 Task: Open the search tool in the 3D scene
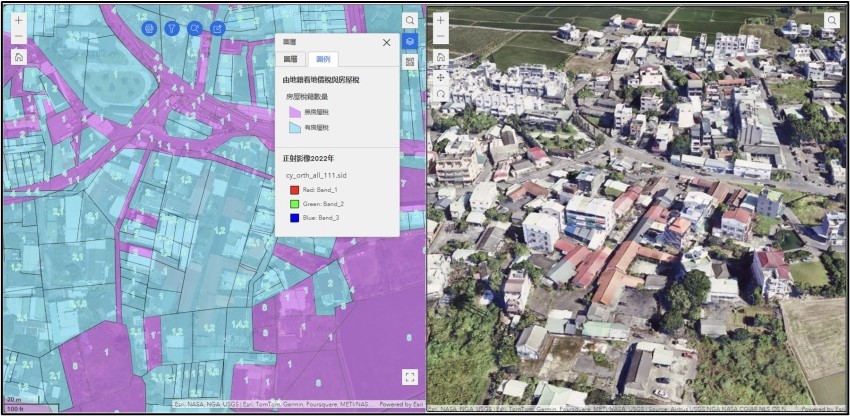coord(832,20)
